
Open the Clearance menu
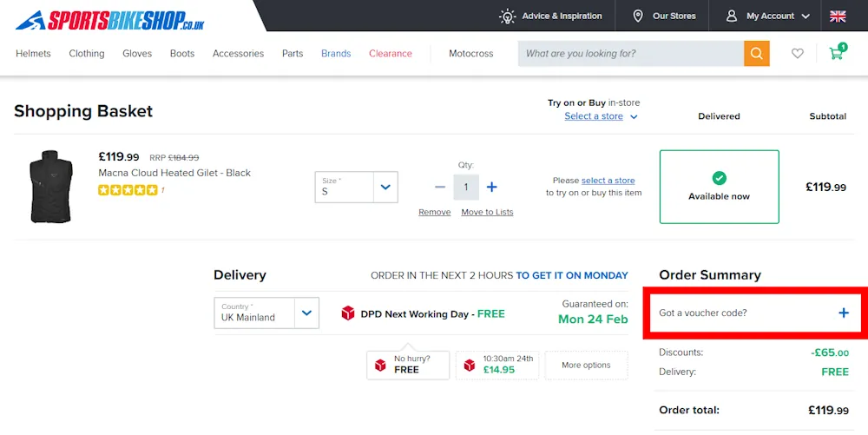(391, 54)
